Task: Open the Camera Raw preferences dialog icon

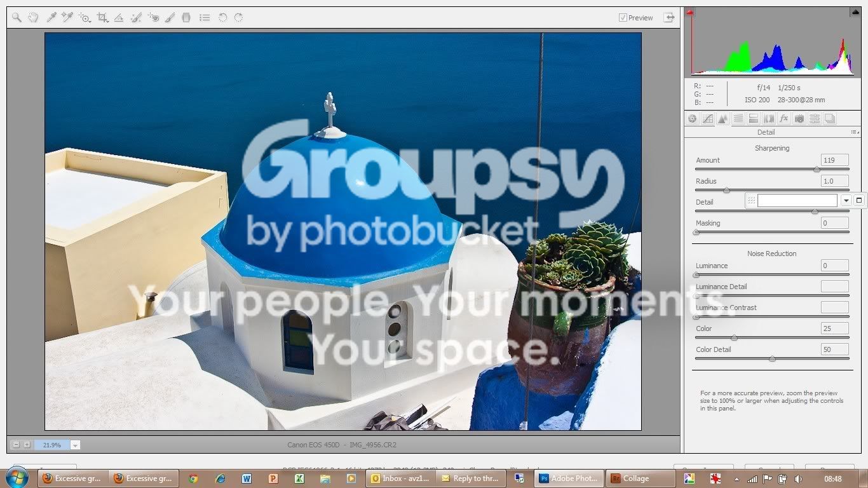Action: coord(205,18)
